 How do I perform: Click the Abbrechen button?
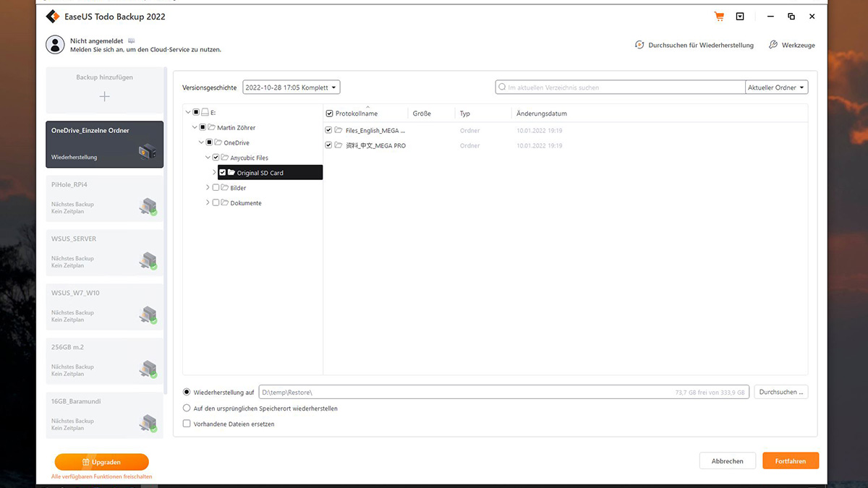click(727, 461)
